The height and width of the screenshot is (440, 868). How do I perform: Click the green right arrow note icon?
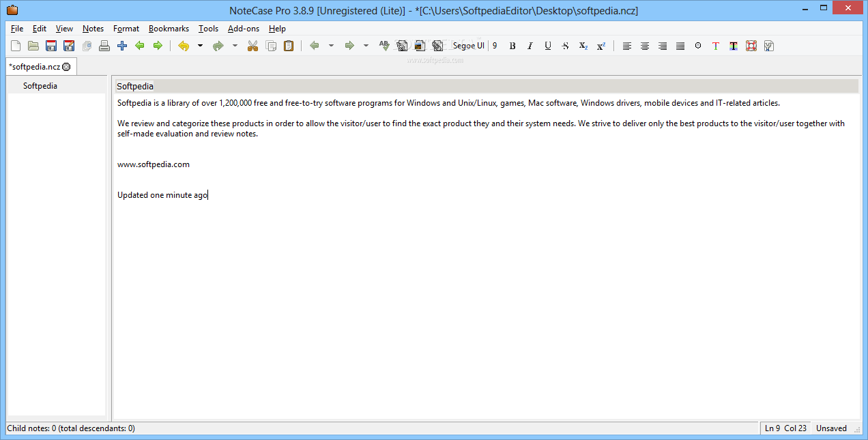pos(158,46)
